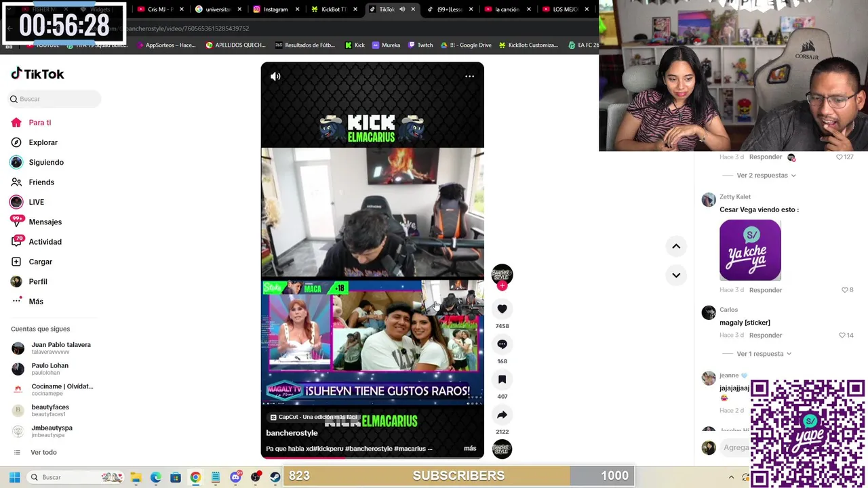868x488 pixels.
Task: Open the Google Drive bookmark
Action: coord(466,45)
